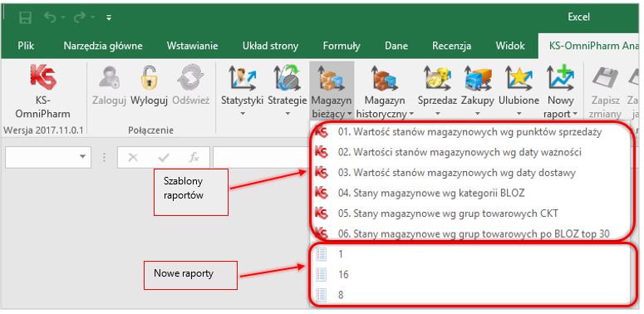
Task: Switch to the Recenzja tab
Action: 451,46
